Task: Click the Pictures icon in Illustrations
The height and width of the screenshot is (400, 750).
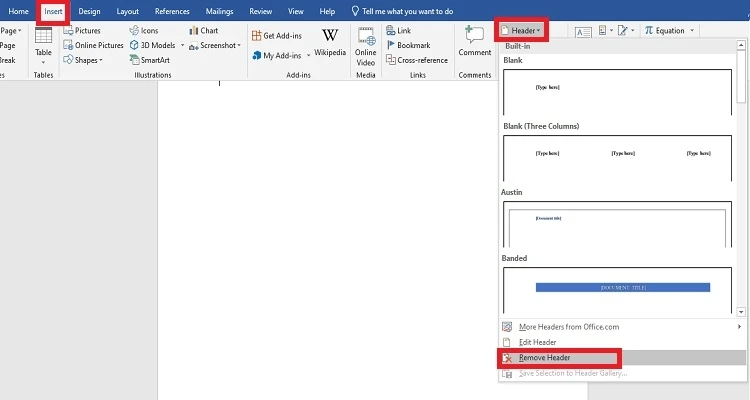Action: tap(68, 31)
